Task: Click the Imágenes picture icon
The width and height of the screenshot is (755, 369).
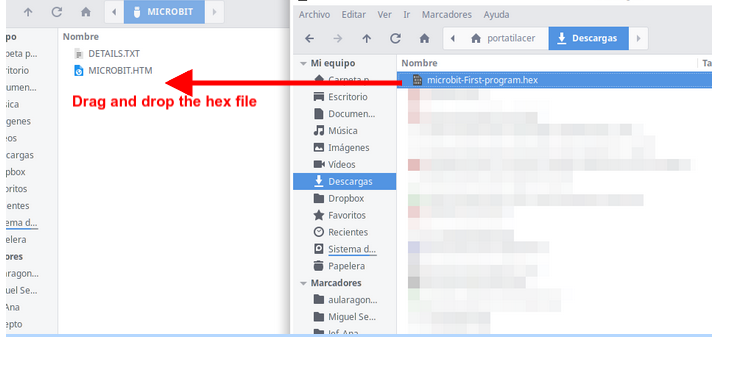Action: coord(318,147)
